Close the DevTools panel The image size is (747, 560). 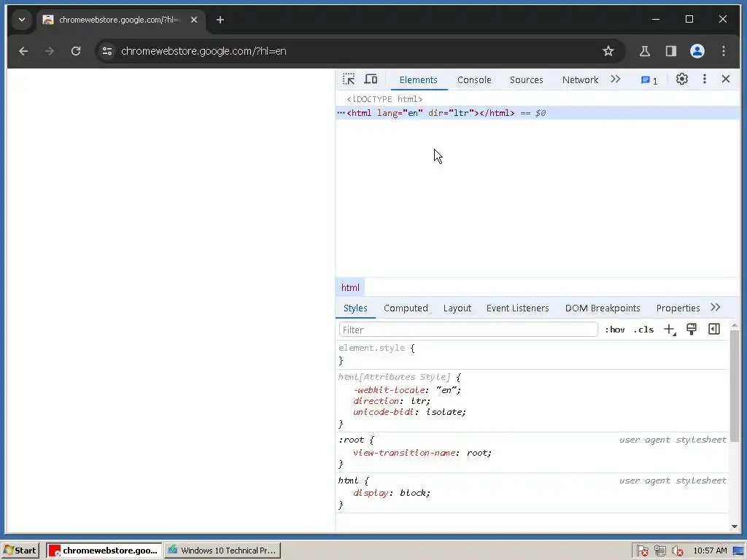726,79
